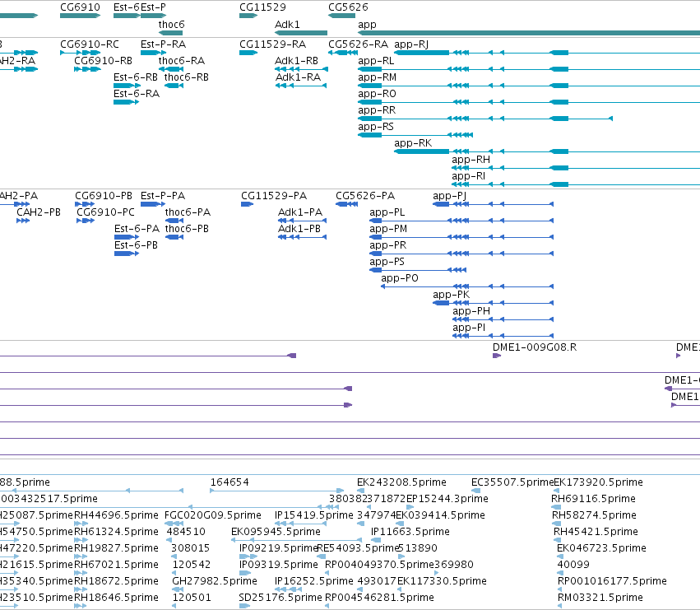Click the app-PM protein label
The height and width of the screenshot is (610, 700).
pos(388,229)
